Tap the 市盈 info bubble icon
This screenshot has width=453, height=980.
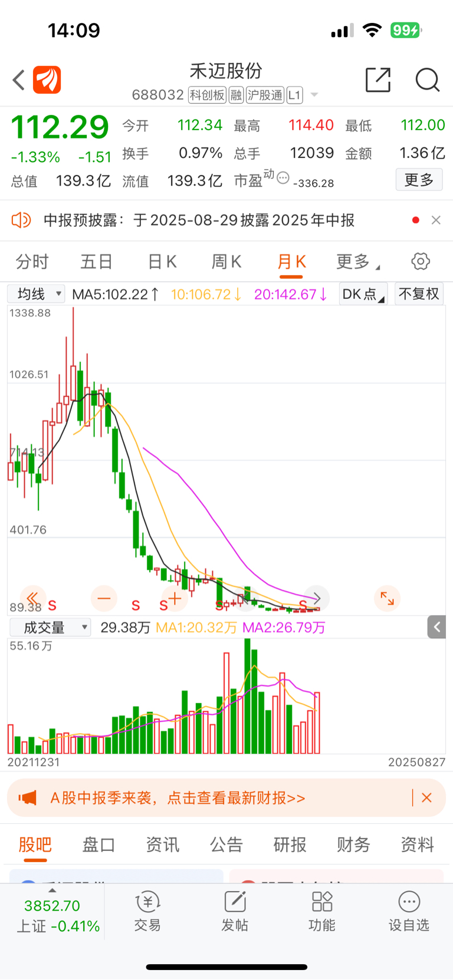tap(283, 177)
